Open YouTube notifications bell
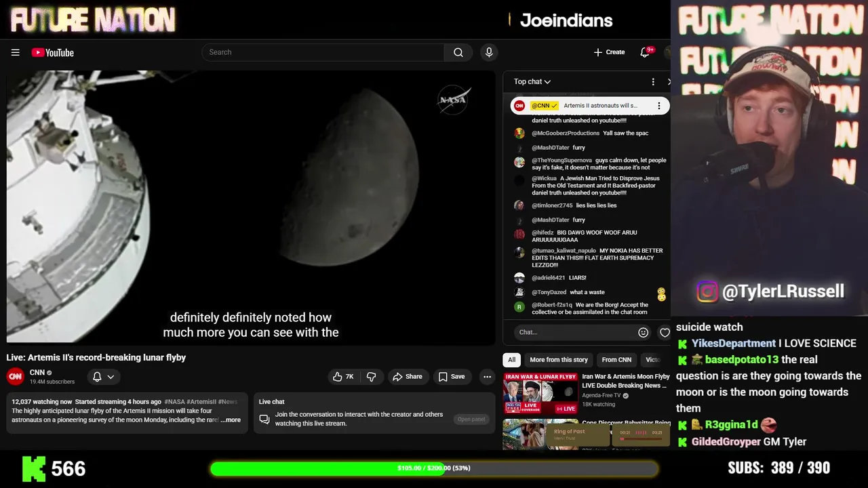Image resolution: width=868 pixels, height=488 pixels. pos(645,52)
